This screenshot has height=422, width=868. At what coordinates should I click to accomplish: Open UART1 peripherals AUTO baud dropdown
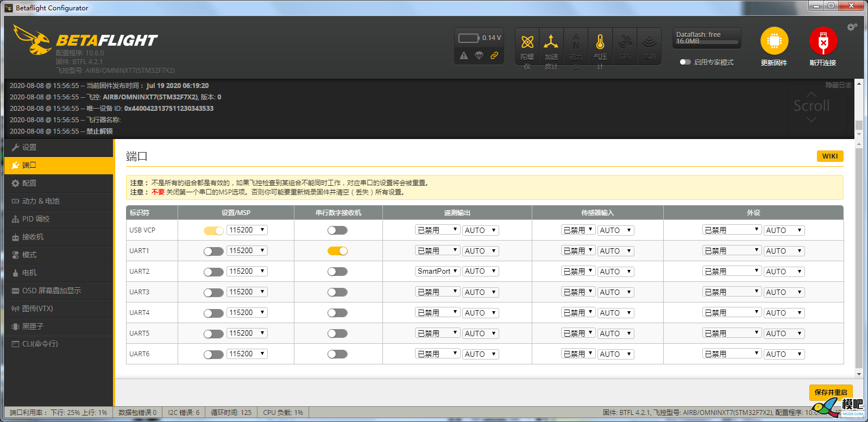784,250
